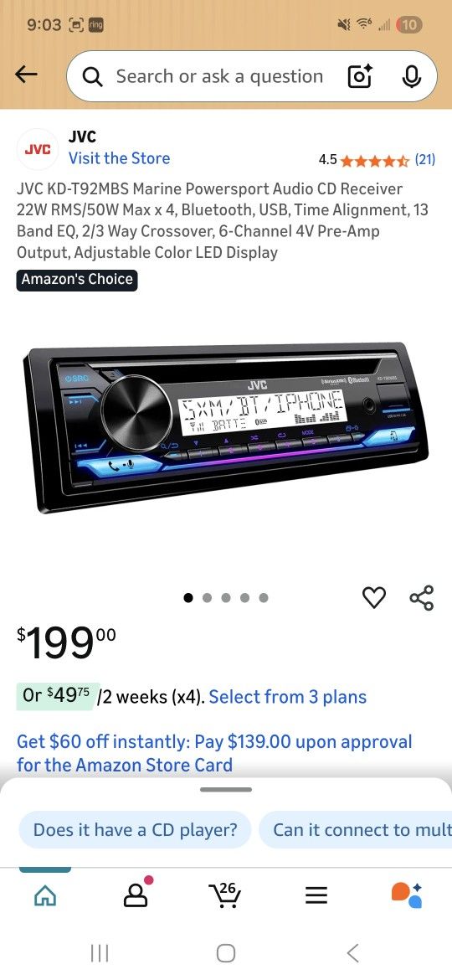This screenshot has width=452, height=980.
Task: Open the hamburger menu tab
Action: pyautogui.click(x=316, y=897)
